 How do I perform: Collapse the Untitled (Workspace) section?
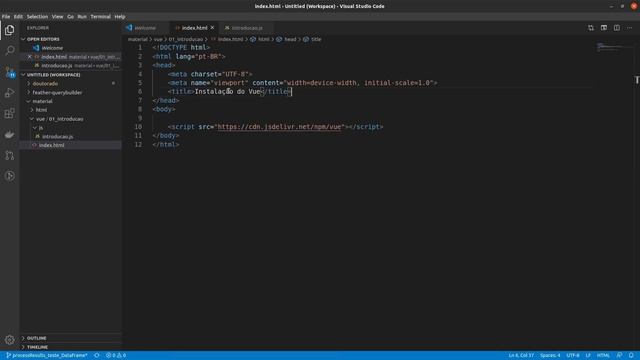[x=53, y=75]
